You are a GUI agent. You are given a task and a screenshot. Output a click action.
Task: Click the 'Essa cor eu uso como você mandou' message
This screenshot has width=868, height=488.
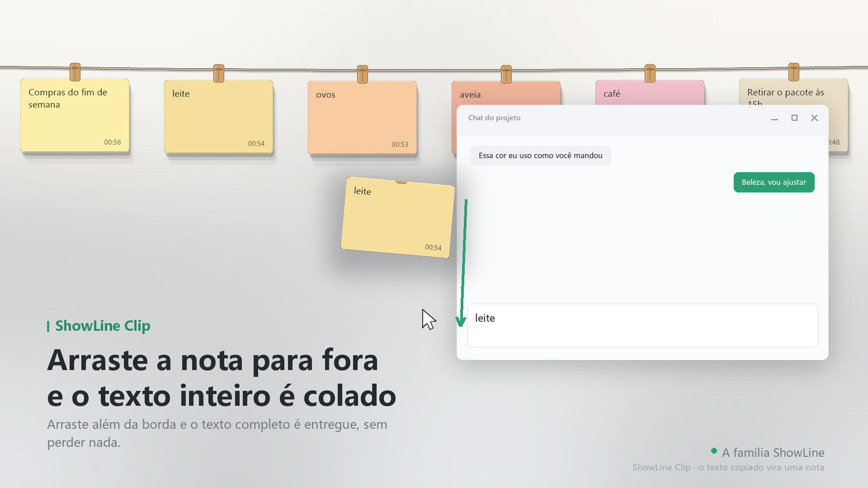coord(540,156)
